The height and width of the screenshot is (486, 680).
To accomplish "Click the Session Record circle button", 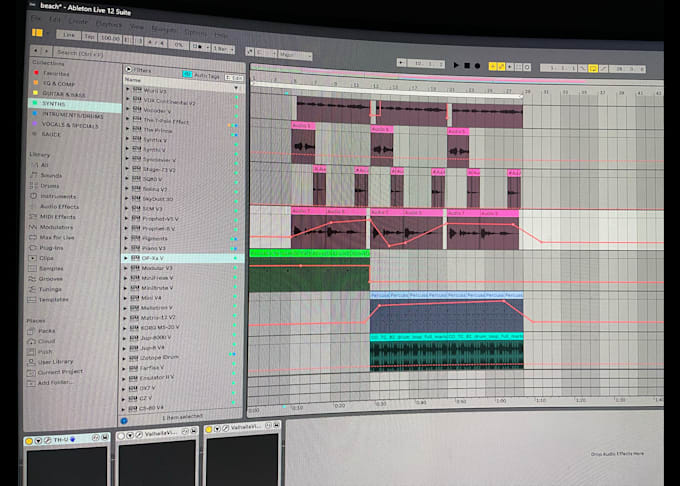I will [527, 67].
